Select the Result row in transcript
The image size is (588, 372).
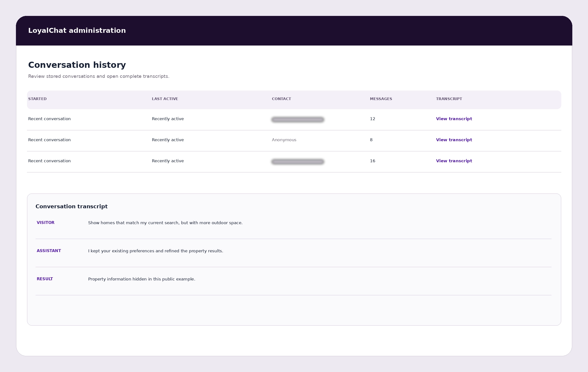(x=294, y=279)
